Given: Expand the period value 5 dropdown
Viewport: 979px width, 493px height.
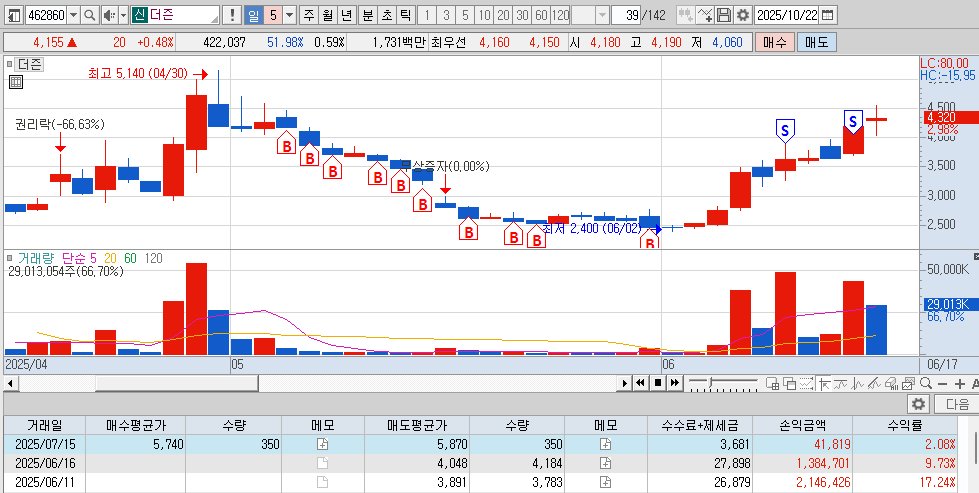Looking at the screenshot, I should (x=289, y=16).
